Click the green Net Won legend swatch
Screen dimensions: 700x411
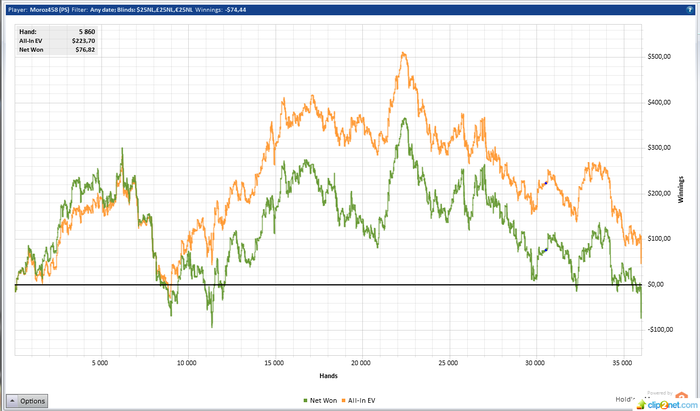pyautogui.click(x=305, y=401)
